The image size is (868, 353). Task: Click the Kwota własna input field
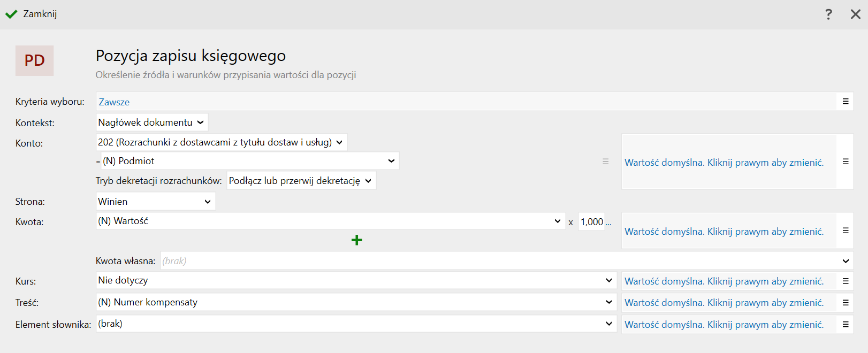tap(498, 261)
